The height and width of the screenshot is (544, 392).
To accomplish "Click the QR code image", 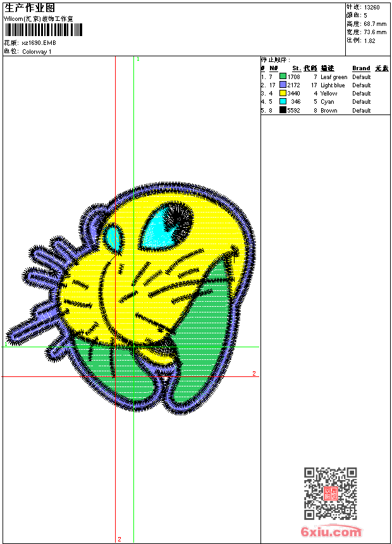I will [x=330, y=493].
